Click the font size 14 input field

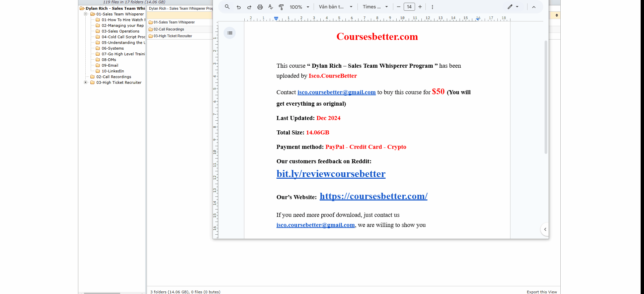(x=409, y=7)
